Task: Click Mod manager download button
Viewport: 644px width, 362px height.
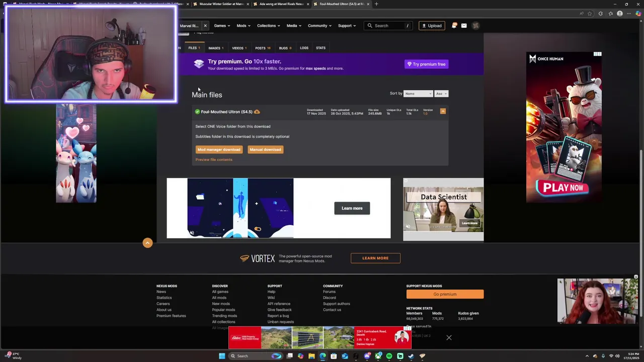Action: tap(219, 149)
